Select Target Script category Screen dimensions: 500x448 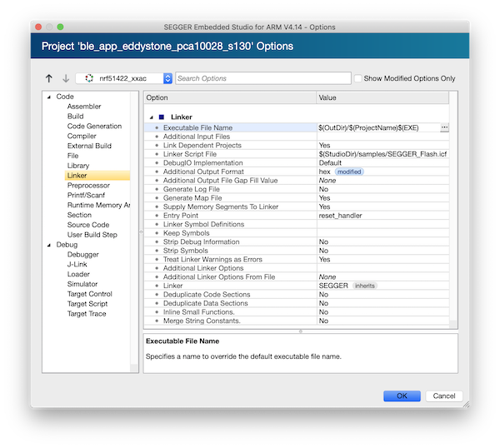pos(87,304)
